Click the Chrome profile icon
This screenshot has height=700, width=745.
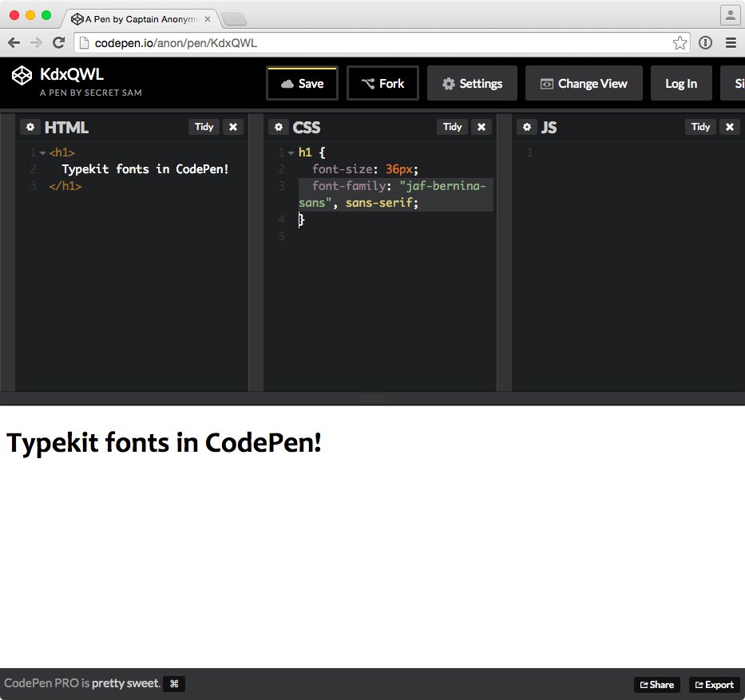click(x=731, y=14)
